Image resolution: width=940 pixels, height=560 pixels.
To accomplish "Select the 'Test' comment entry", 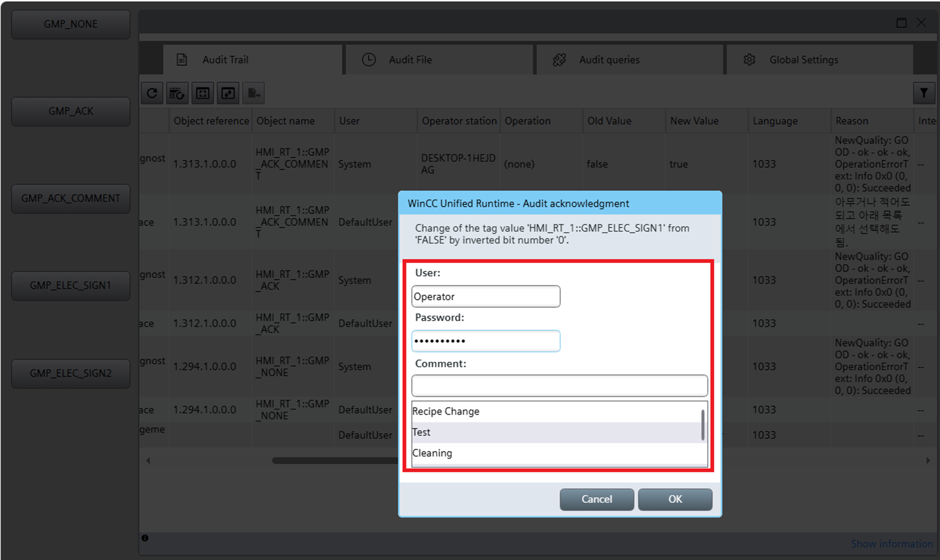I will pos(556,432).
